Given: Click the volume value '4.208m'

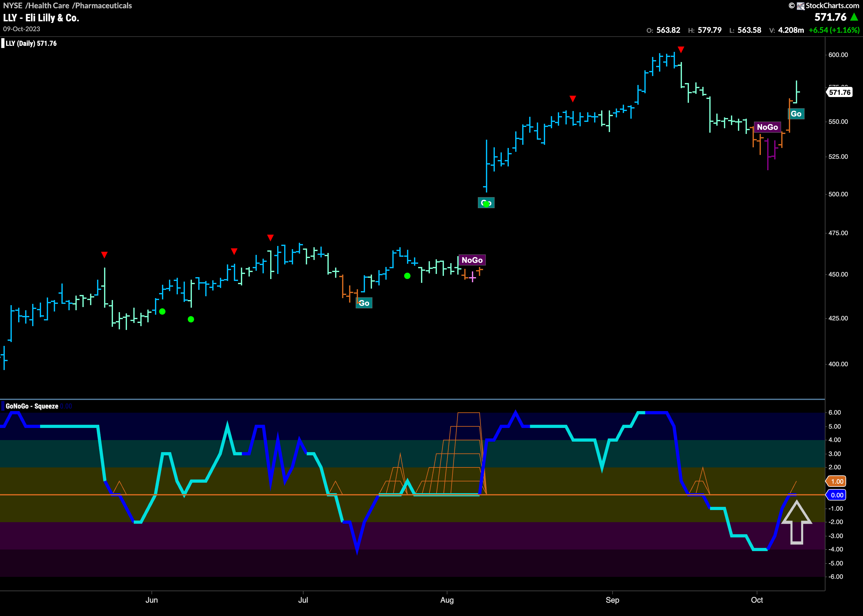Looking at the screenshot, I should point(791,30).
